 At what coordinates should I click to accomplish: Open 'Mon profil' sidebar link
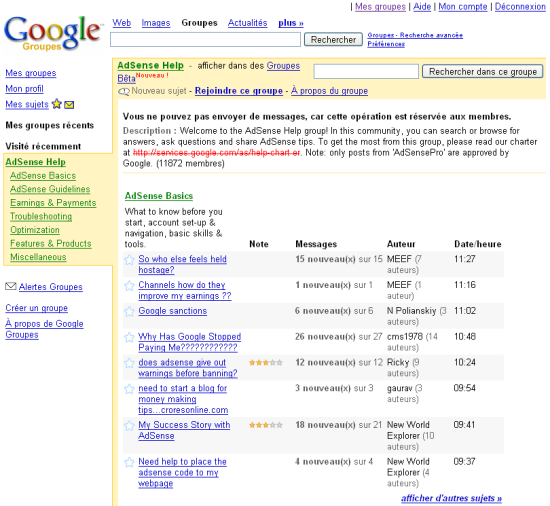pyautogui.click(x=24, y=89)
